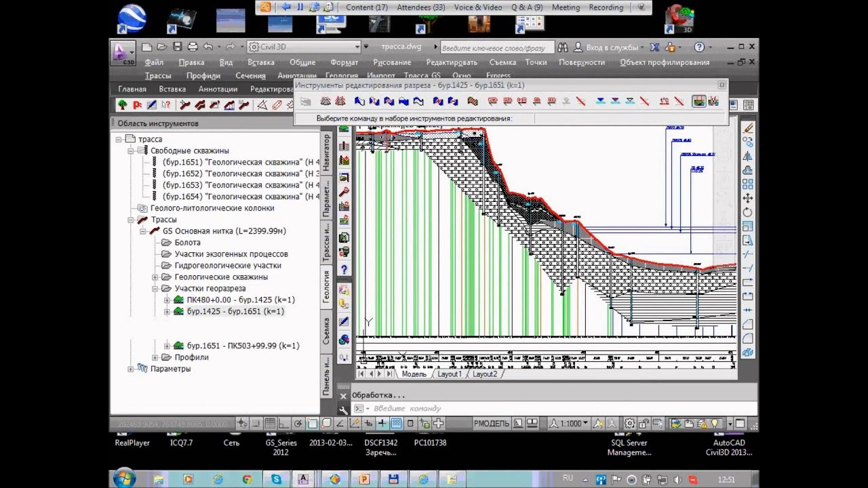Switch to the Навигатор vertical tab
The height and width of the screenshot is (488, 868).
click(x=326, y=152)
